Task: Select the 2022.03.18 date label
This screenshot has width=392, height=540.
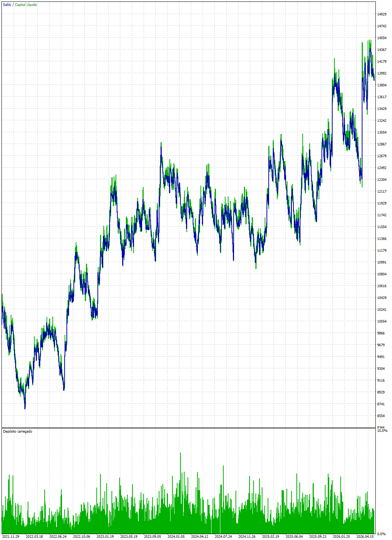Action: point(34,537)
